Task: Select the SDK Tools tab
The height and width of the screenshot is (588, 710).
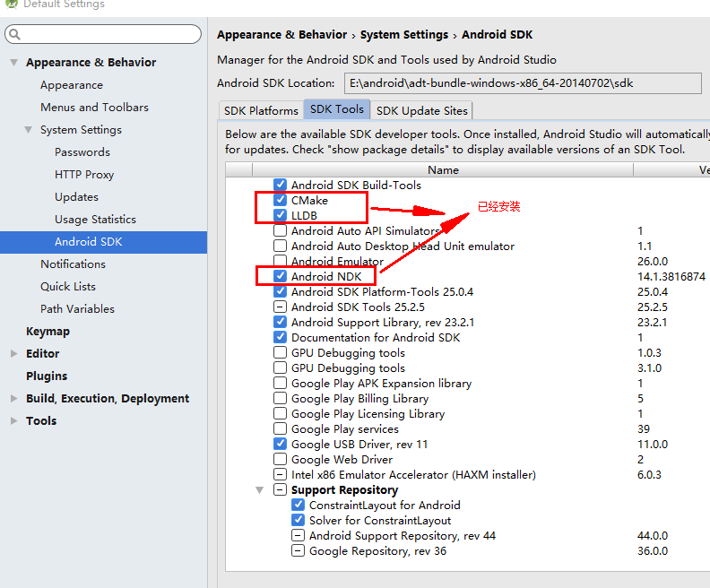Action: pyautogui.click(x=337, y=109)
